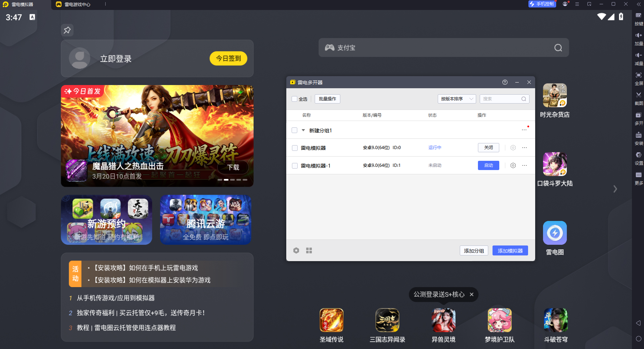Open the 圣域传说 game icon
644x349 pixels.
(x=331, y=320)
